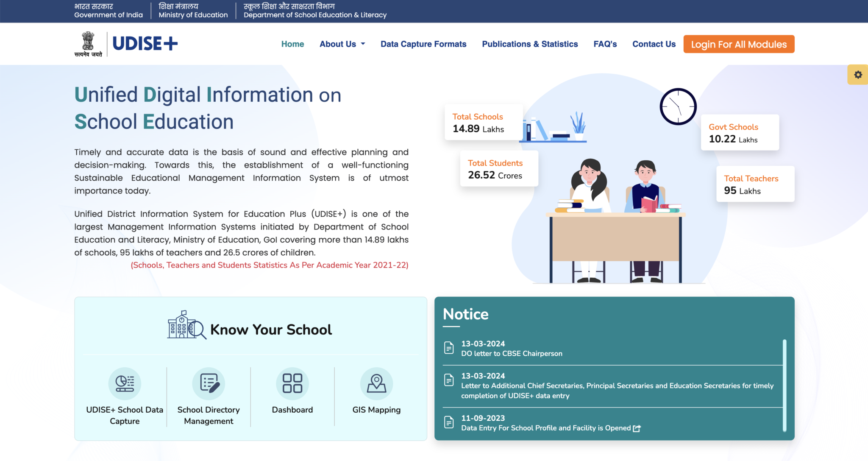Viewport: 868px width, 461px height.
Task: Click the Login For All Modules button
Action: [x=738, y=44]
